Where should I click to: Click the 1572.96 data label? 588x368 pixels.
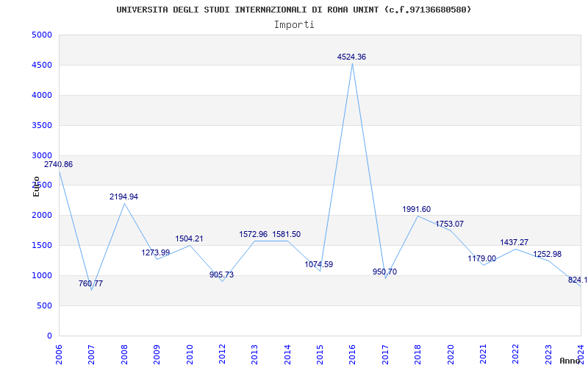[254, 234]
